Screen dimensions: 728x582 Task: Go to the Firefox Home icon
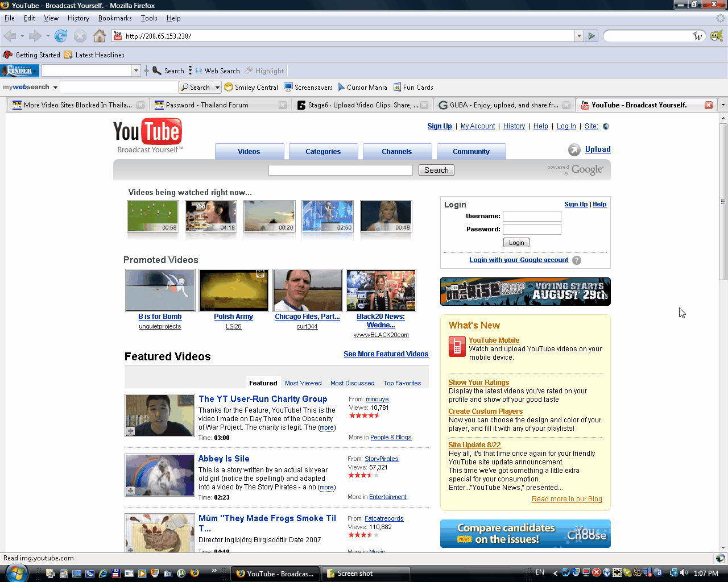pyautogui.click(x=100, y=36)
